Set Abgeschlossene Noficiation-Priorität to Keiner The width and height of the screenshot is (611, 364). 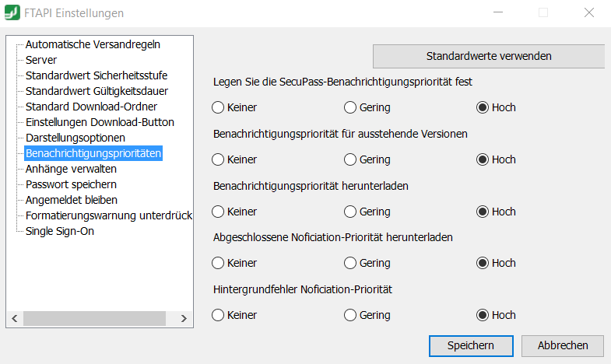tap(234, 263)
